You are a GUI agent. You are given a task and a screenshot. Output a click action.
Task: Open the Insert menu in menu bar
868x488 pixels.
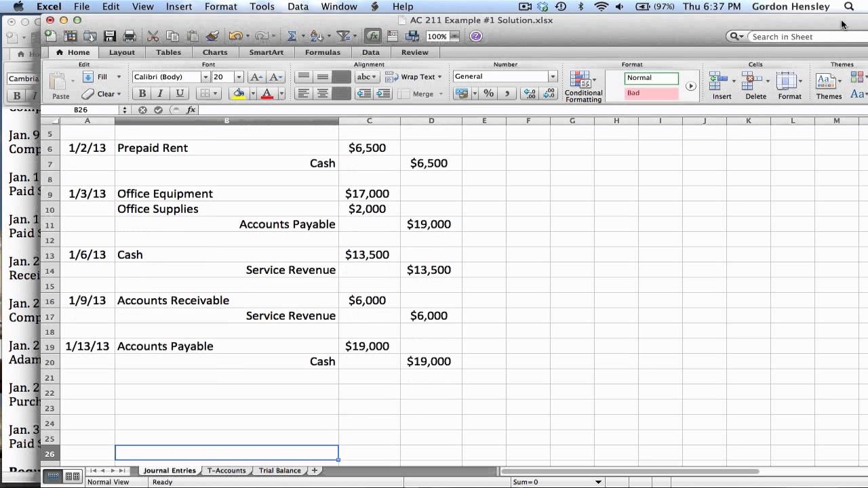tap(179, 7)
